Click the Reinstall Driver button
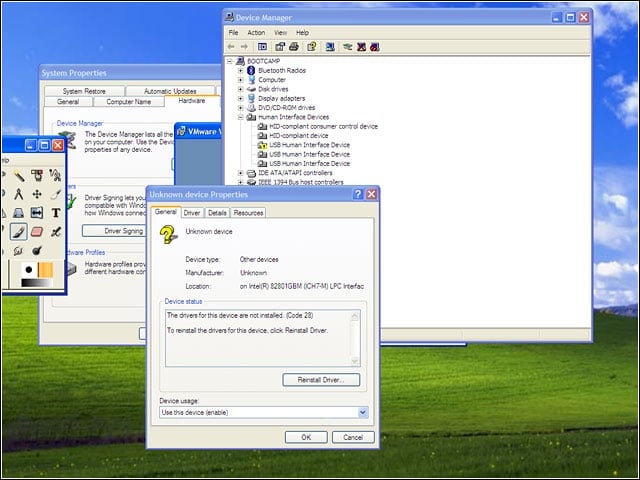The width and height of the screenshot is (640, 480). point(321,380)
